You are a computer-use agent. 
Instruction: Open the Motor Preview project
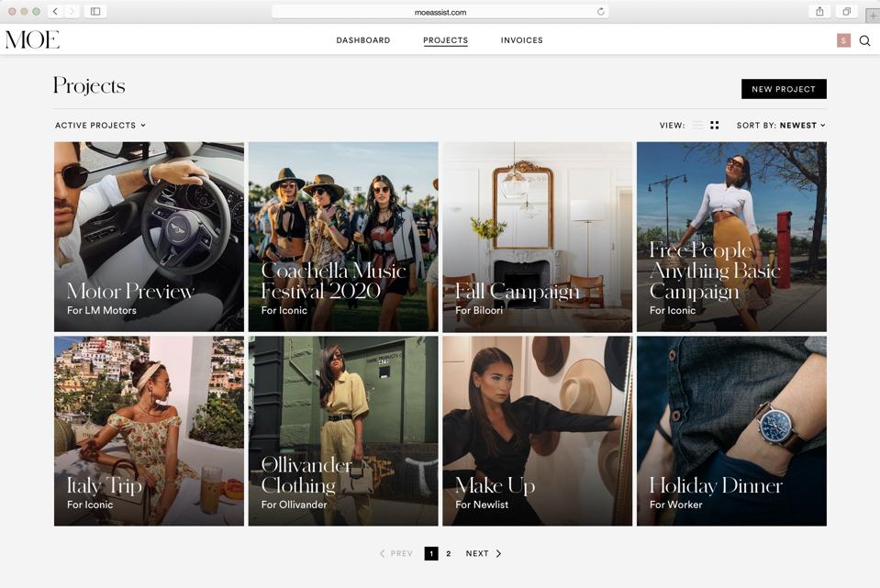pyautogui.click(x=149, y=237)
